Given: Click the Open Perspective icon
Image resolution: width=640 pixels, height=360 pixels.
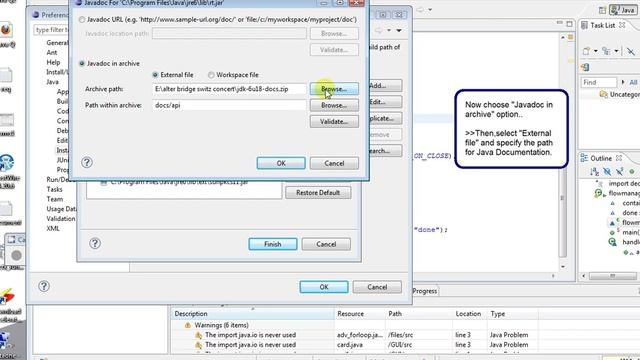Looking at the screenshot, I should [602, 10].
